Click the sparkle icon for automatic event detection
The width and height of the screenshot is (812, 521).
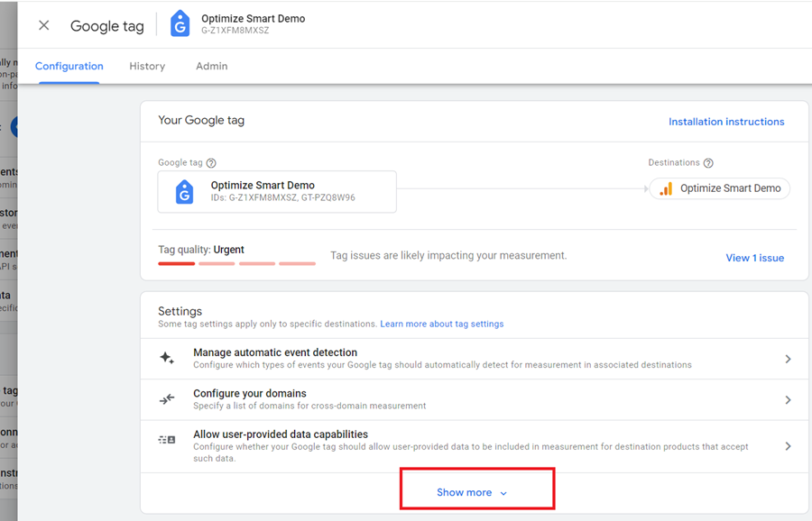tap(167, 358)
